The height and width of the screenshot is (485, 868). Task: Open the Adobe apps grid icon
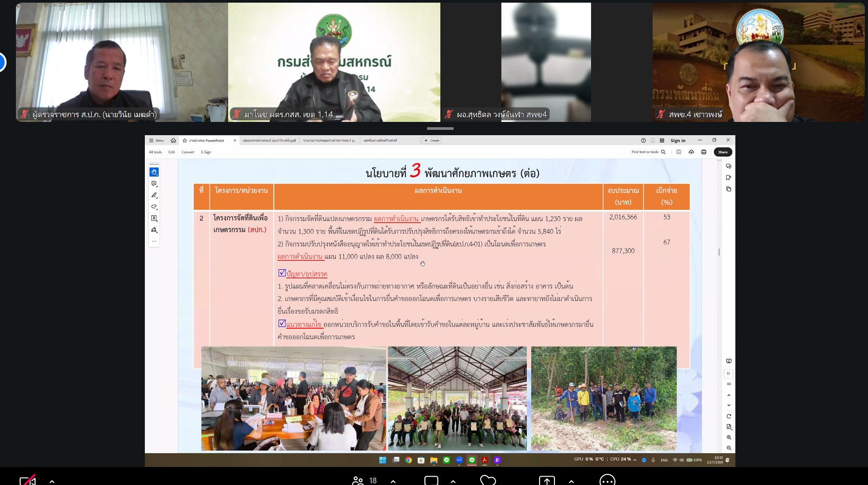pyautogui.click(x=662, y=140)
